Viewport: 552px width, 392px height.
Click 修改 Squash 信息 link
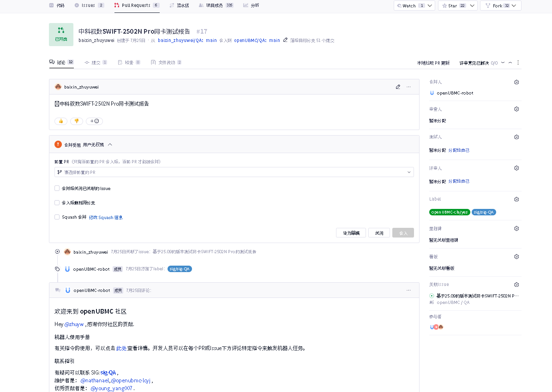(x=106, y=218)
